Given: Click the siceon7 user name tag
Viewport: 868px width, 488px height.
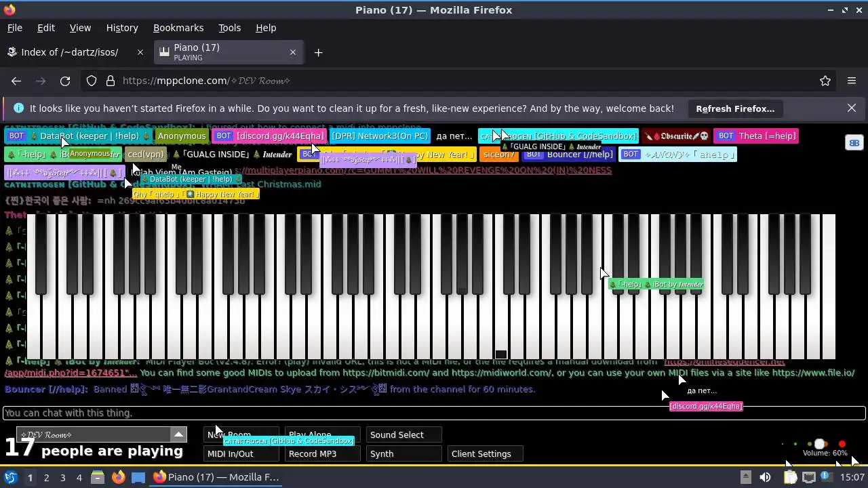Looking at the screenshot, I should click(498, 155).
